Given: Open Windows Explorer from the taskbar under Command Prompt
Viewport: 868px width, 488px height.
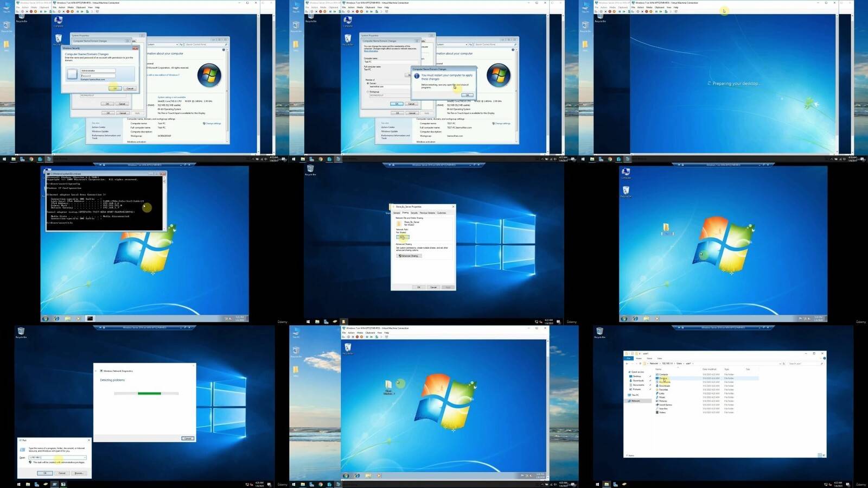Looking at the screenshot, I should click(x=67, y=319).
